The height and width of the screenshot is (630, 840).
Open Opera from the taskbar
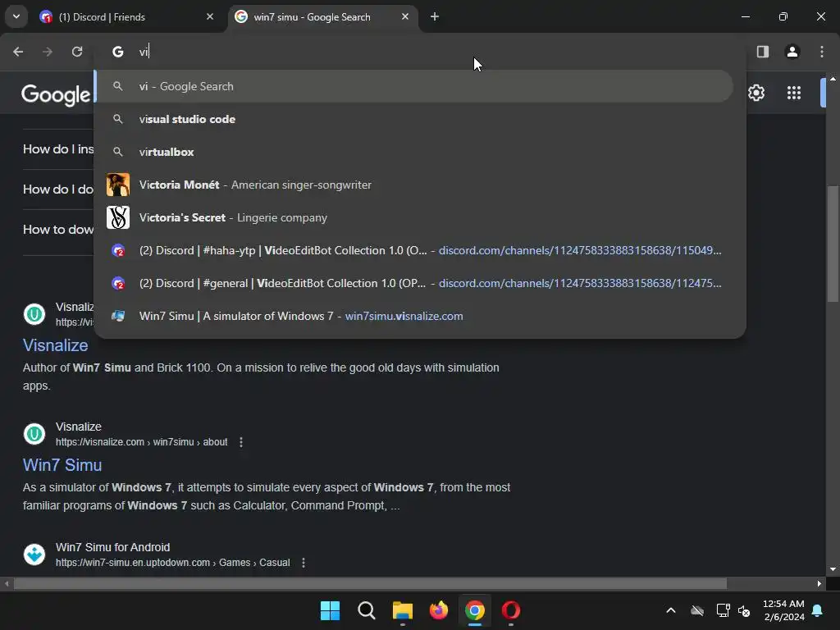tap(511, 610)
